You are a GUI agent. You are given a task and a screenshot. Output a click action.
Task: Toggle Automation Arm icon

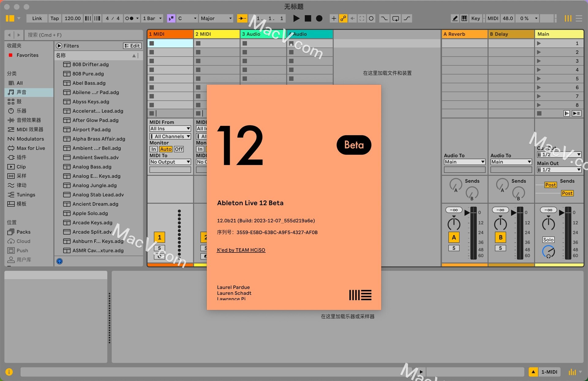(343, 18)
